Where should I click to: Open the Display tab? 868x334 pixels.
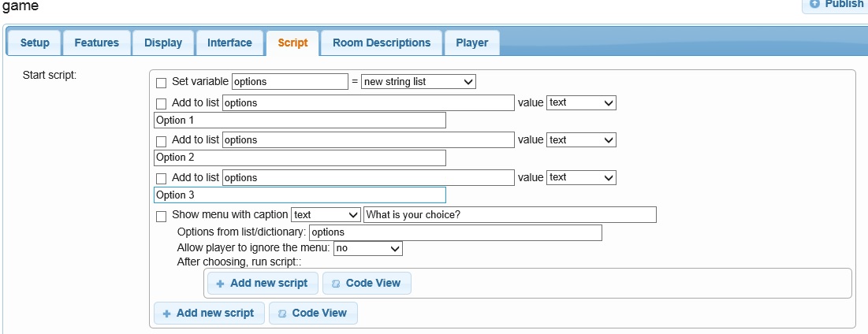pos(163,43)
